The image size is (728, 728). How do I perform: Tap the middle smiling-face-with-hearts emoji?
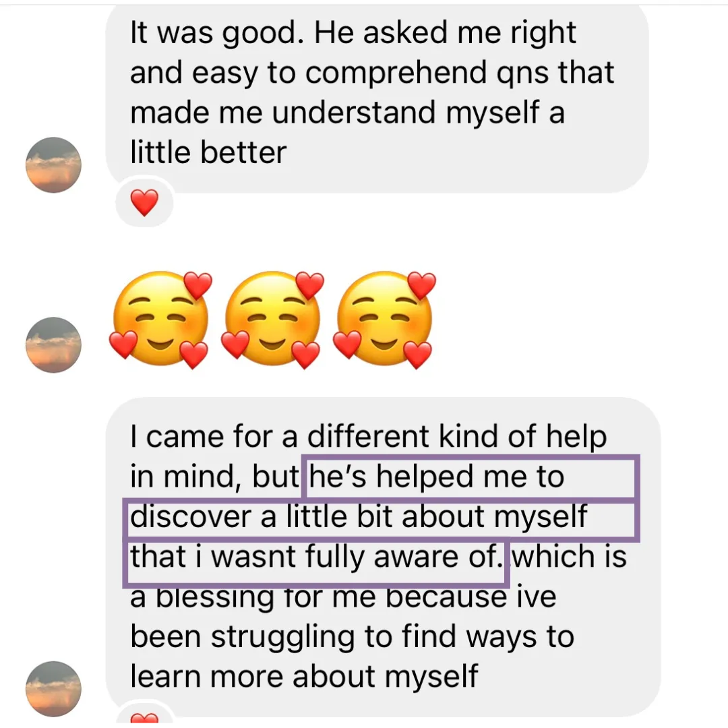click(x=273, y=320)
